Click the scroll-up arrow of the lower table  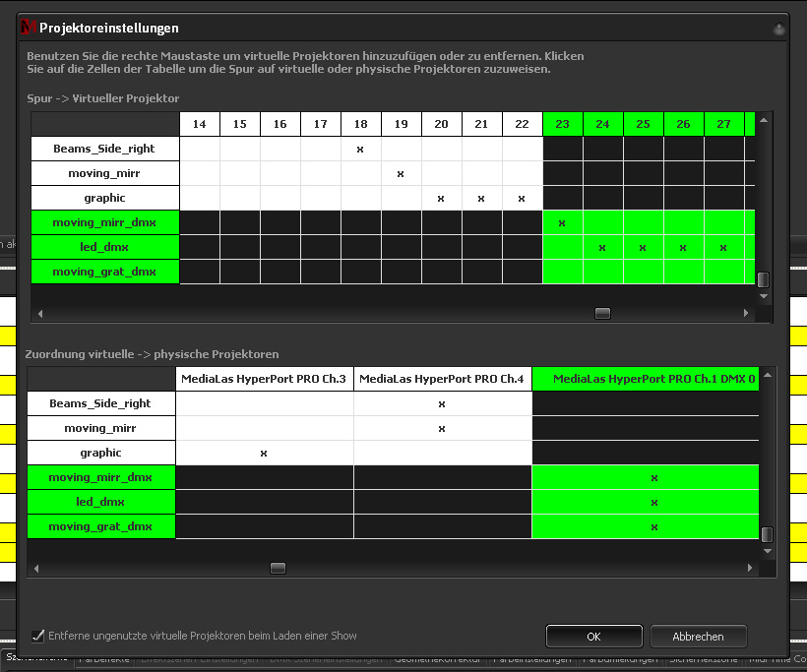[x=768, y=375]
